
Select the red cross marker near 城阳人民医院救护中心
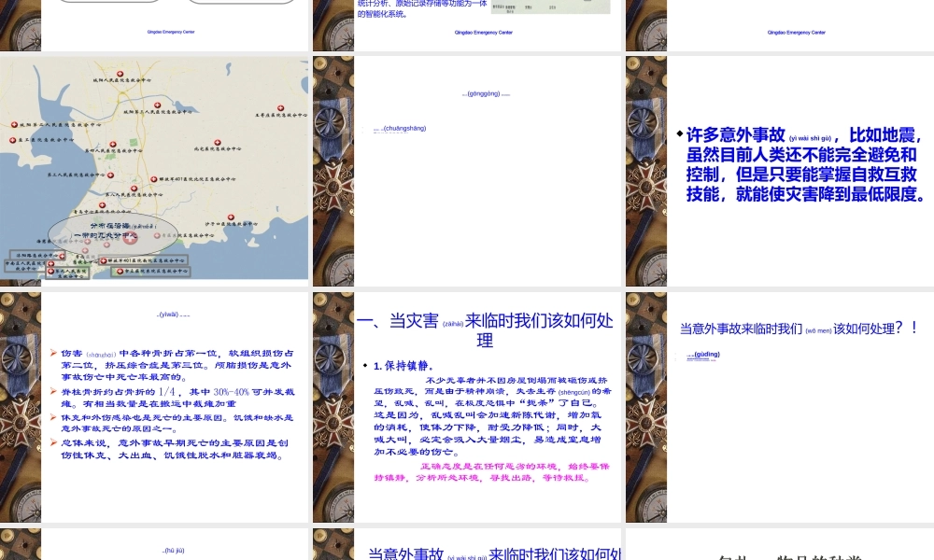click(x=120, y=73)
